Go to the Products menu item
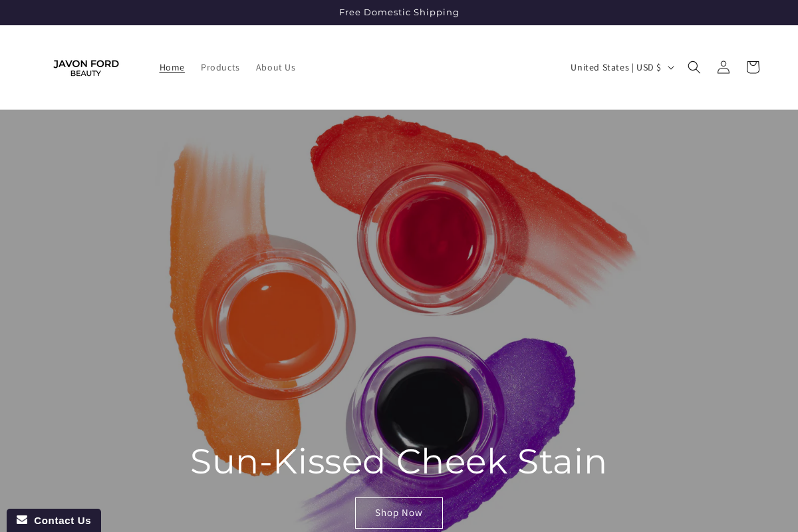 point(220,67)
